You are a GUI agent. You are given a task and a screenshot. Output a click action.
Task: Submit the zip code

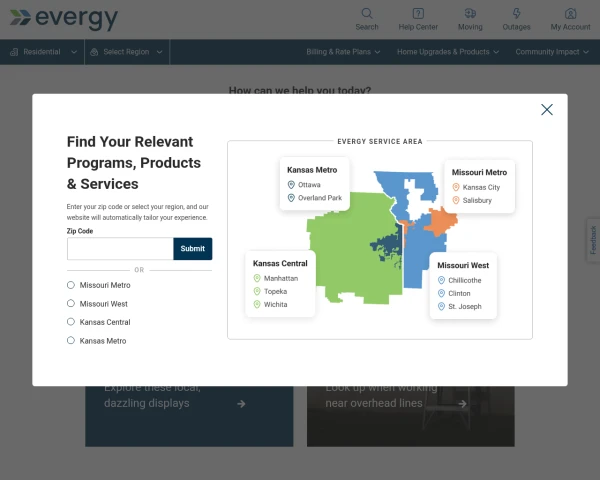coord(192,249)
